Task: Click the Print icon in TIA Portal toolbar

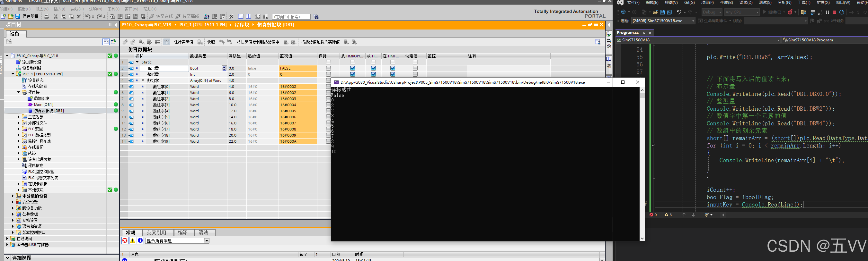Action: point(47,16)
